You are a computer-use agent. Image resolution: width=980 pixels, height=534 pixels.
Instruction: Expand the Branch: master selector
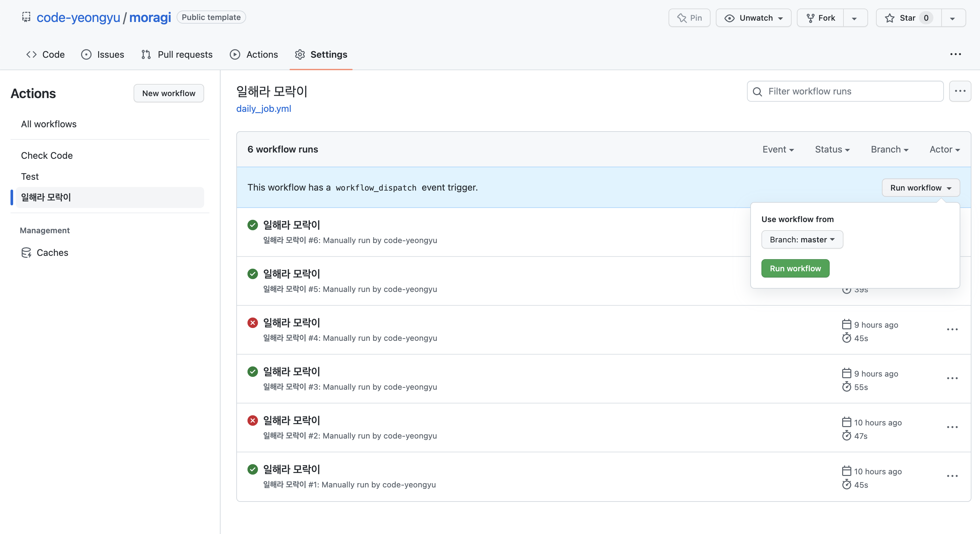click(802, 240)
